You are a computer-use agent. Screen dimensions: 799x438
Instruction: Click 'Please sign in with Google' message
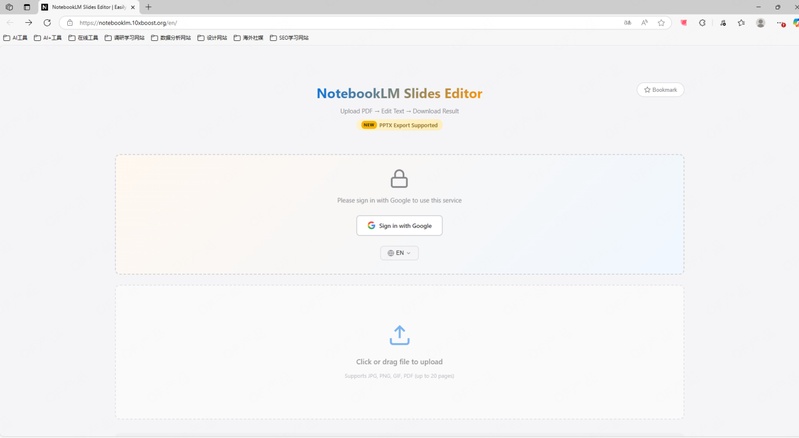click(x=400, y=201)
